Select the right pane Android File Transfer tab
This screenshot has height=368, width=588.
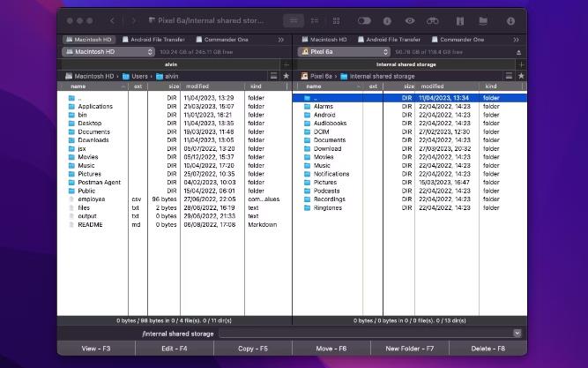tap(390, 40)
